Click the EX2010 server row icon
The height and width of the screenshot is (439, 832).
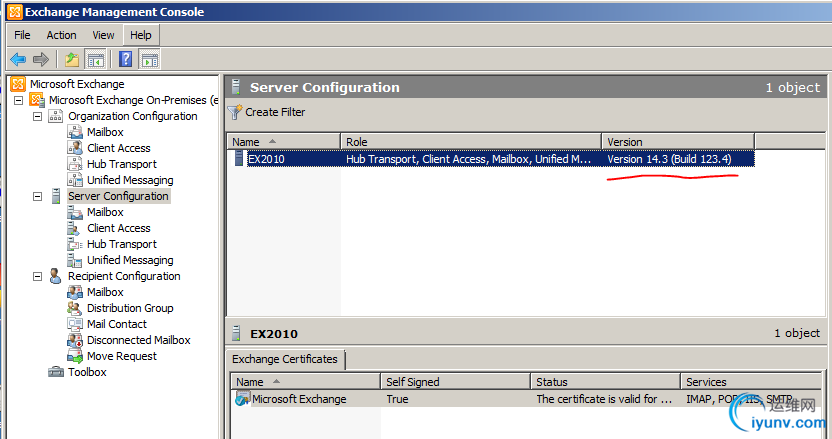click(x=239, y=158)
